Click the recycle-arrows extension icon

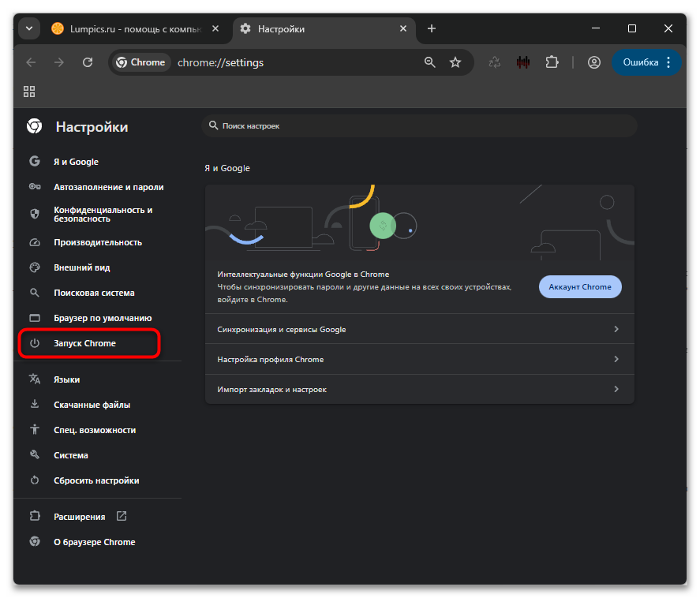(x=495, y=62)
